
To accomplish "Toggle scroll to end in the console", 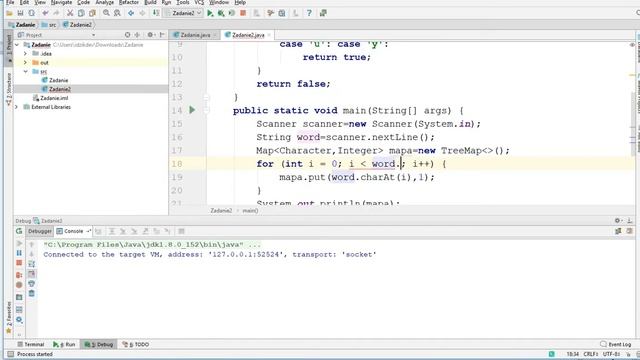I will click(31, 274).
